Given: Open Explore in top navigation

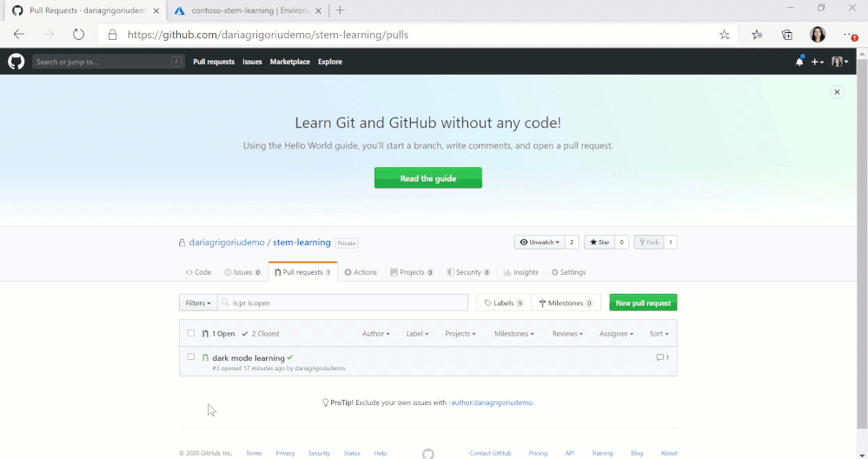Looking at the screenshot, I should tap(330, 62).
